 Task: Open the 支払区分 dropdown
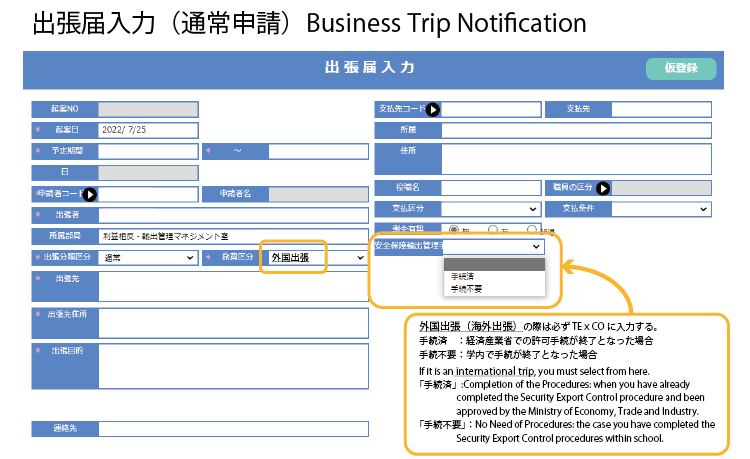click(491, 209)
